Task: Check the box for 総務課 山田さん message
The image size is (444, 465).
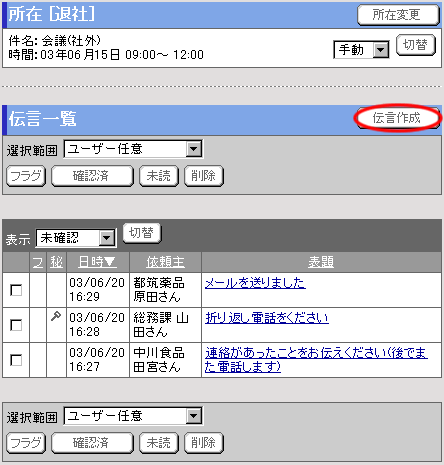Action: click(x=16, y=325)
